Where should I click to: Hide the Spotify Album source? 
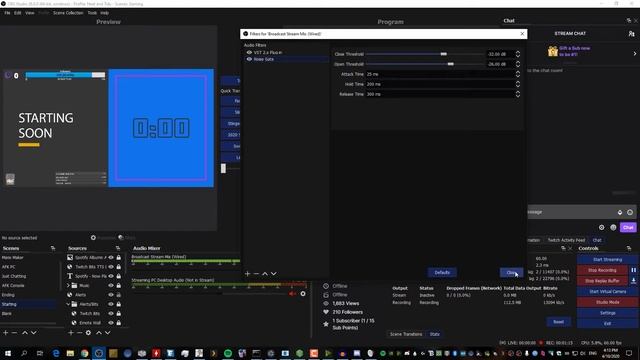click(111, 258)
